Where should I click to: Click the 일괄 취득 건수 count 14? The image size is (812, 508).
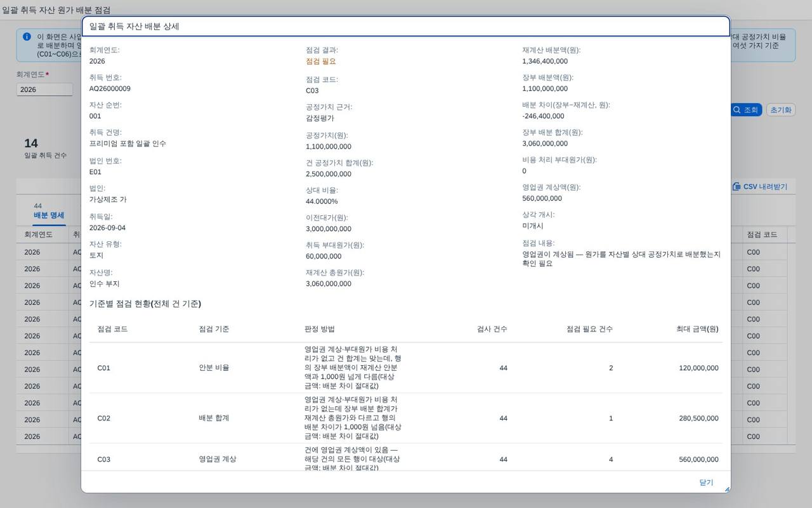pos(31,144)
